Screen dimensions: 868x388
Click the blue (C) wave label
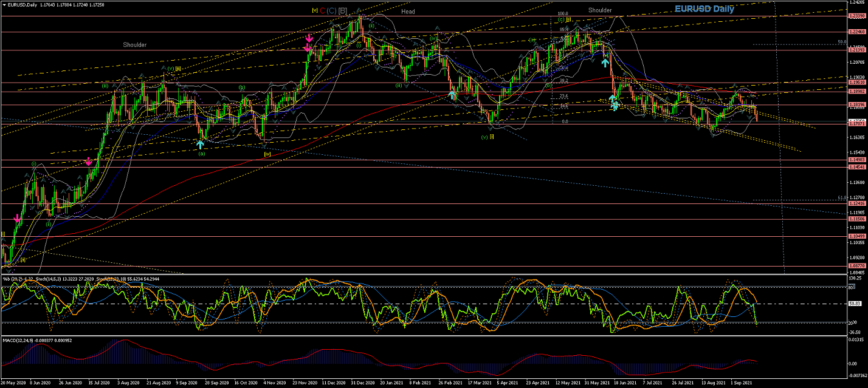[x=331, y=10]
